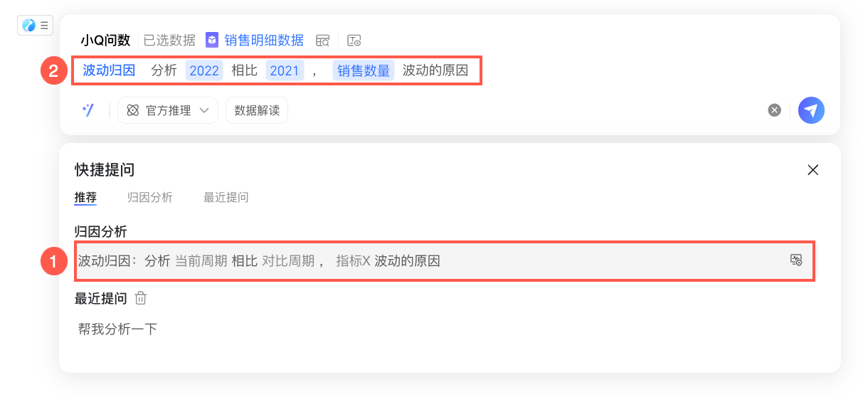This screenshot has width=868, height=397.
Task: Choose recent question 帮我分析一下
Action: (x=118, y=329)
